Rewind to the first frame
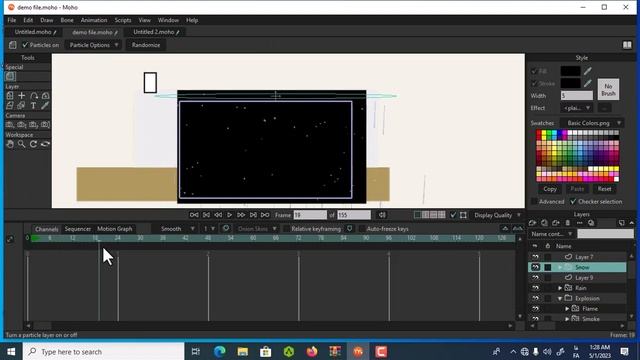This screenshot has height=360, width=640. pyautogui.click(x=194, y=215)
